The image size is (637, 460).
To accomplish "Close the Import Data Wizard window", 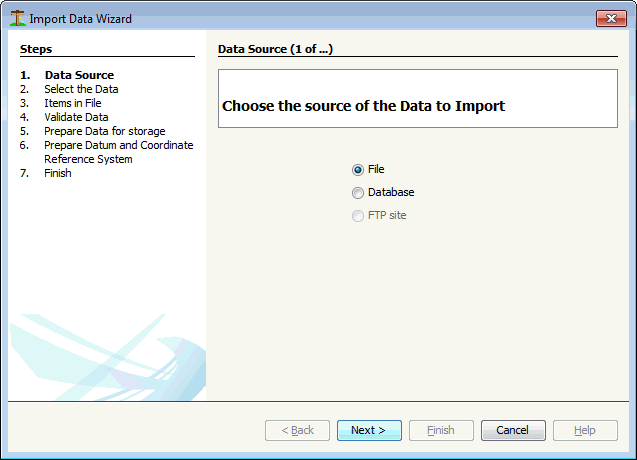I will pyautogui.click(x=611, y=19).
